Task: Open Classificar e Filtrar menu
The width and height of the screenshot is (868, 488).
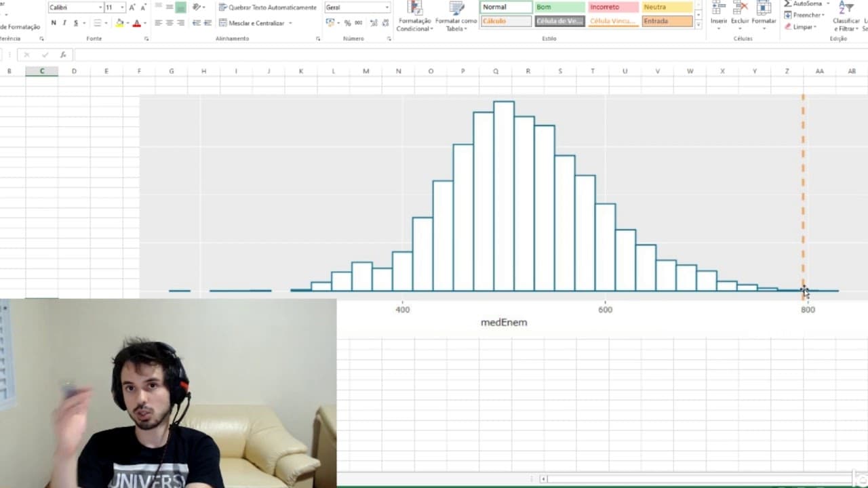Action: point(846,17)
